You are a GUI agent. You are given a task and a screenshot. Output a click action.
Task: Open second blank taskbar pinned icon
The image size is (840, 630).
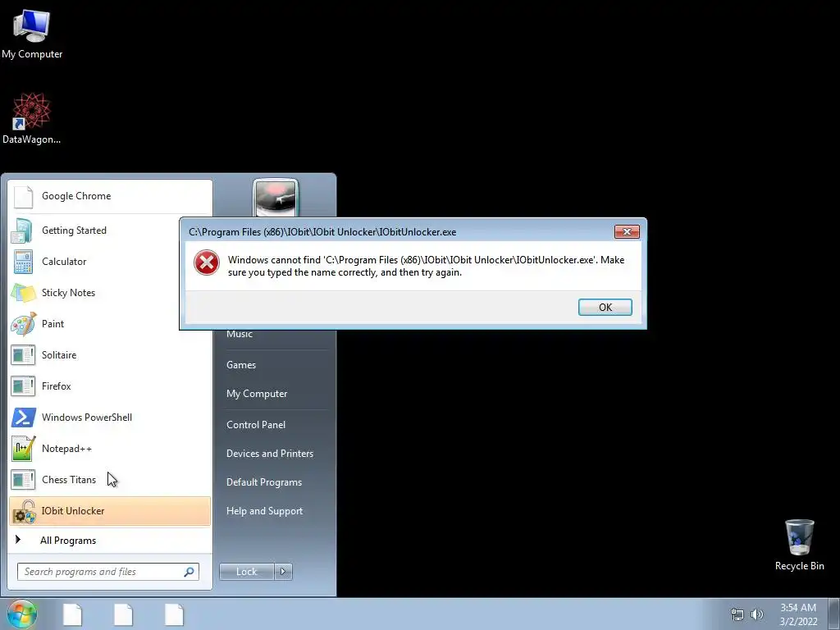coord(123,614)
